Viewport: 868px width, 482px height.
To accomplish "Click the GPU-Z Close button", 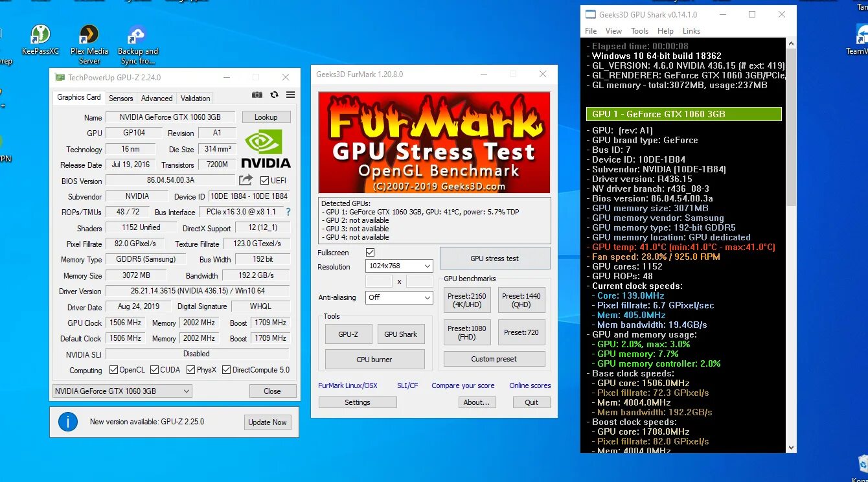I will click(273, 391).
